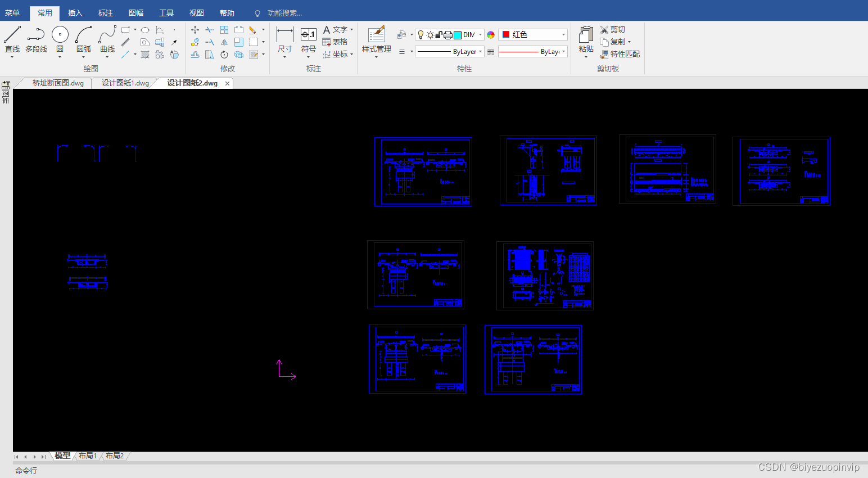Click the Copy (复制) button
This screenshot has height=478, width=868.
coord(613,42)
